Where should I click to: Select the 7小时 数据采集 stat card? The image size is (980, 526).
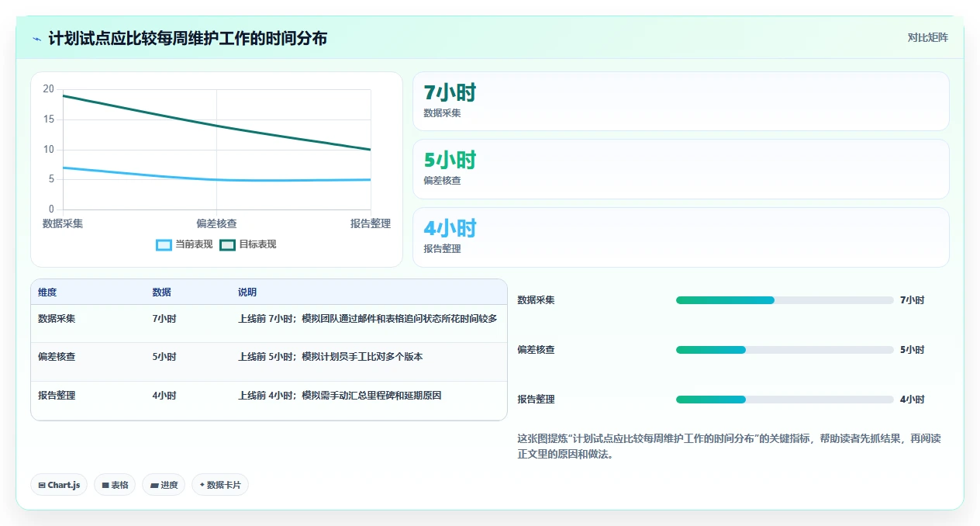click(x=681, y=102)
